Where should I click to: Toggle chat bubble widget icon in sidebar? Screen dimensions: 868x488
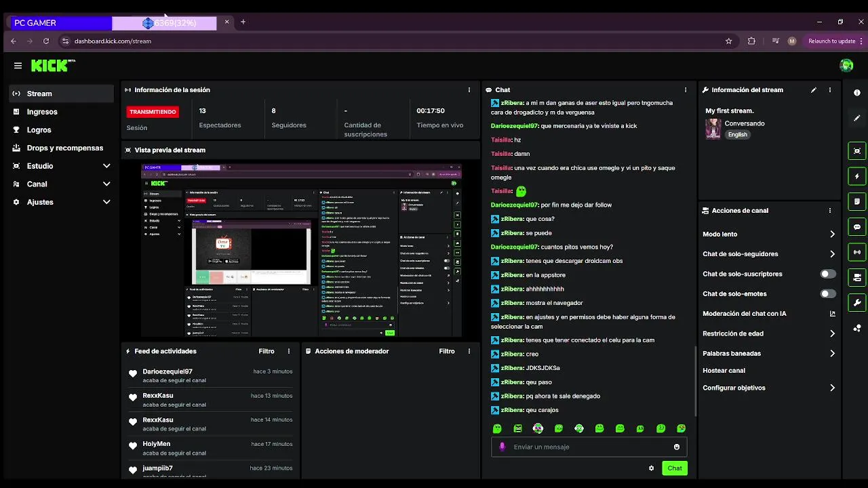click(x=857, y=227)
